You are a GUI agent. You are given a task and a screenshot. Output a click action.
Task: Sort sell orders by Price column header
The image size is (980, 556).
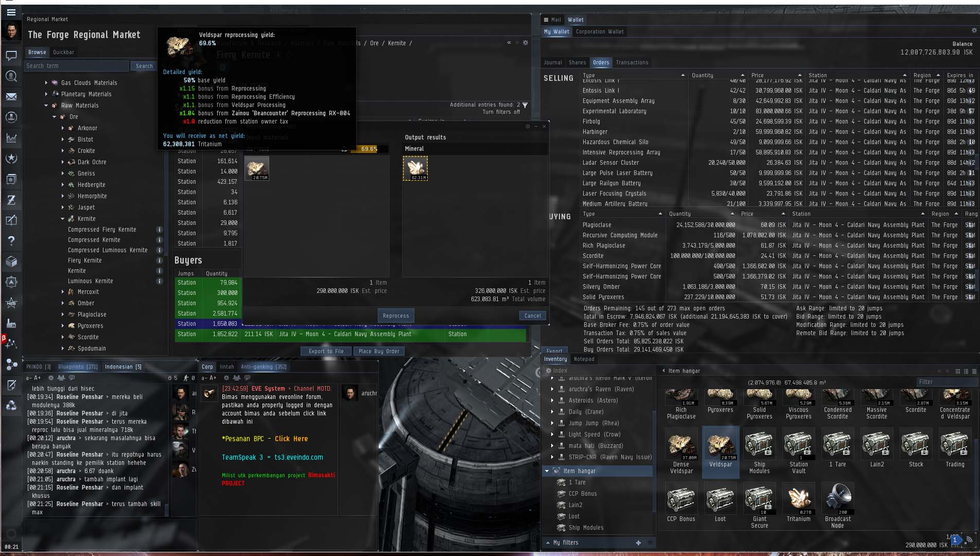click(x=777, y=75)
